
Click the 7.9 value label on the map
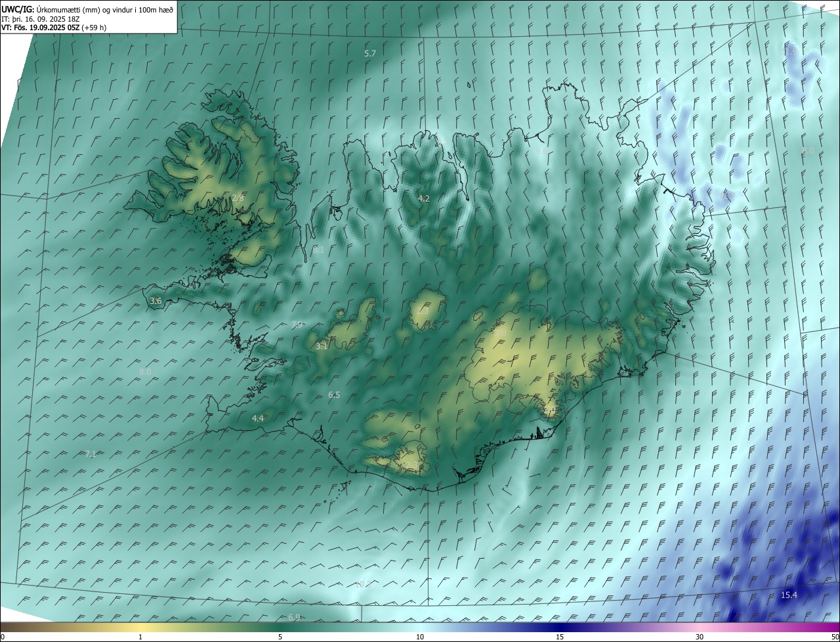click(297, 325)
